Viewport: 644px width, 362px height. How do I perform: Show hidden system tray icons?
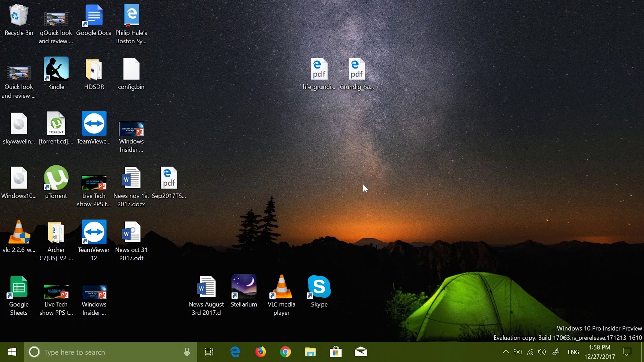[506, 352]
